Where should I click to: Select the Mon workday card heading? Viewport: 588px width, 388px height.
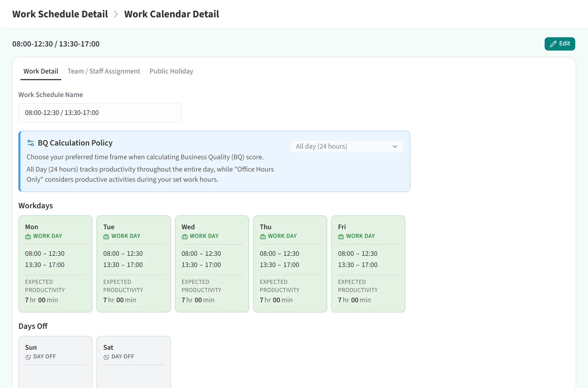tap(32, 227)
